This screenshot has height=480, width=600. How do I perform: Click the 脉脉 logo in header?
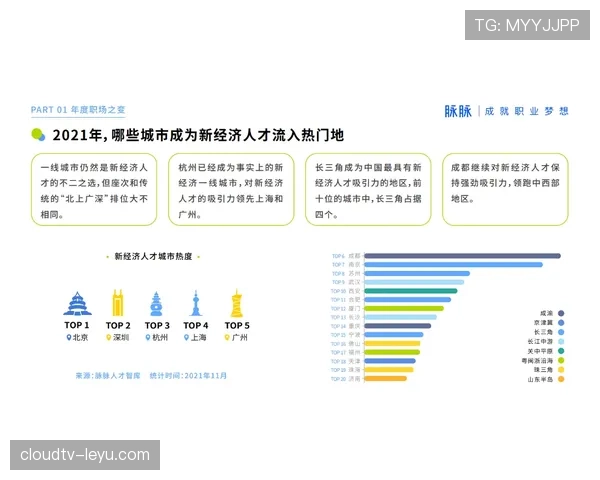(x=458, y=111)
